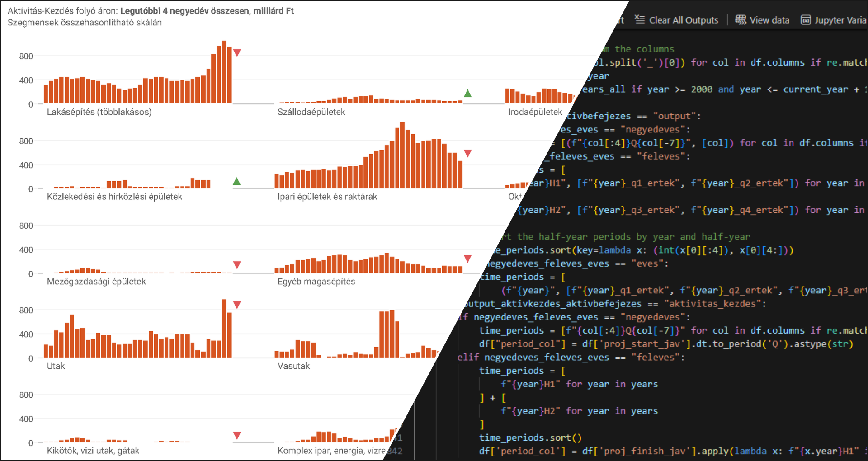The height and width of the screenshot is (461, 868).
Task: Open Jupyter Variables panel icon
Action: click(806, 20)
